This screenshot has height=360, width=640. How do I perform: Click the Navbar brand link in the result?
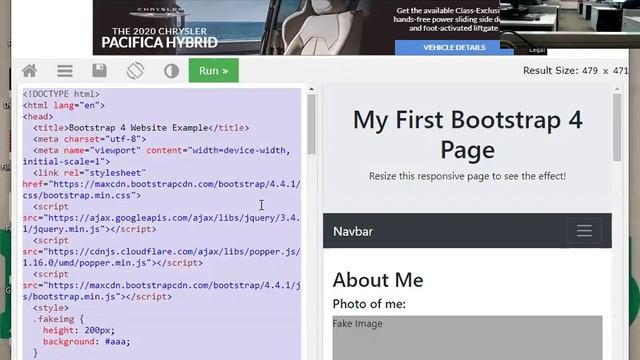pyautogui.click(x=353, y=231)
